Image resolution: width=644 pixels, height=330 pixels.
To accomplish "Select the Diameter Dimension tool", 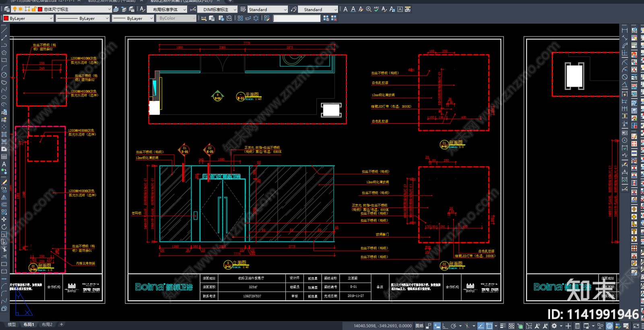I will pyautogui.click(x=625, y=77).
